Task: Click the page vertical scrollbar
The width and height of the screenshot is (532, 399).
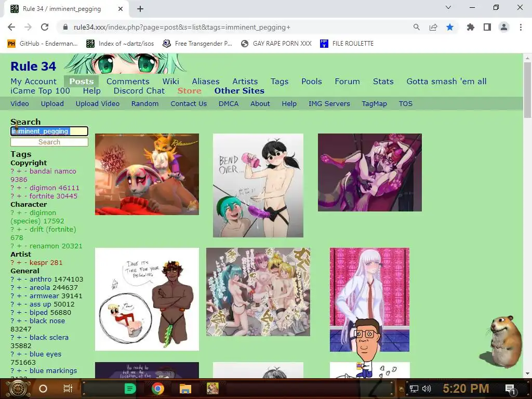Action: click(x=527, y=90)
